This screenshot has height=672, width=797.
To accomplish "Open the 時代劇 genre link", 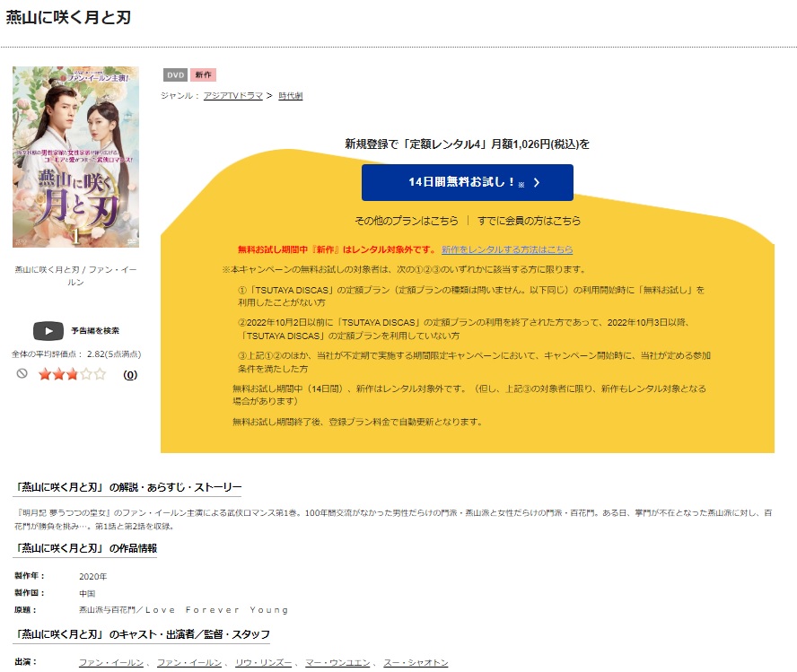I will pos(290,95).
